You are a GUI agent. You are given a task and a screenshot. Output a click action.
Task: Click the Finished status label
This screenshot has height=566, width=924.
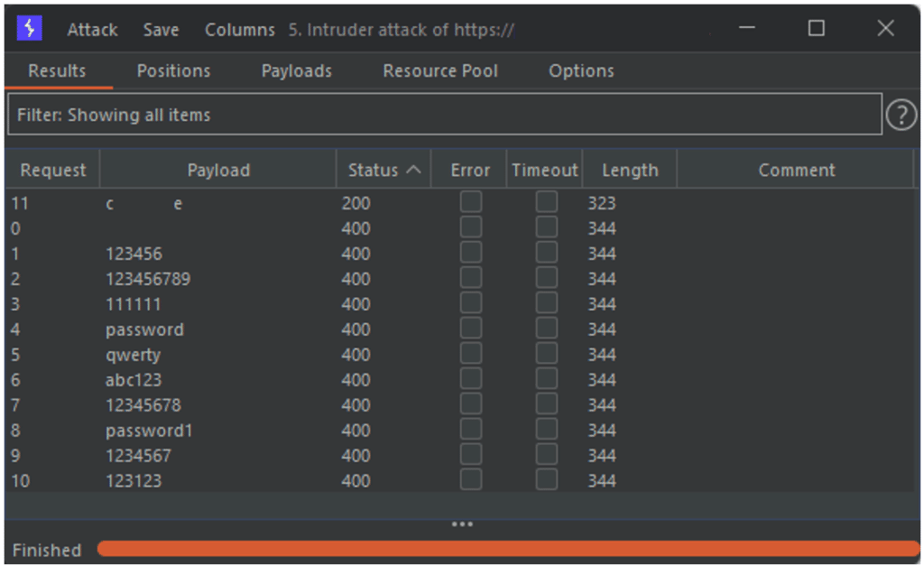47,550
